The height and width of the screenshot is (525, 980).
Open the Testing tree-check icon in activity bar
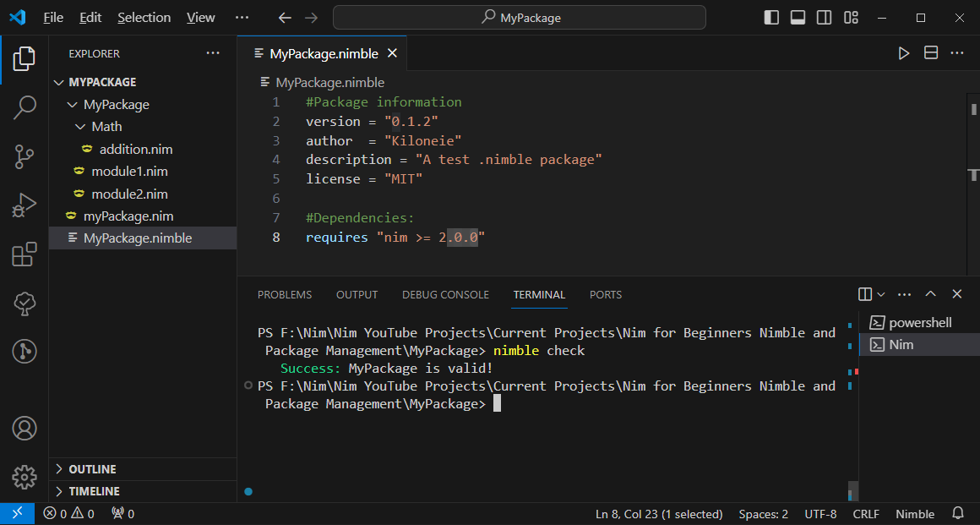tap(24, 303)
